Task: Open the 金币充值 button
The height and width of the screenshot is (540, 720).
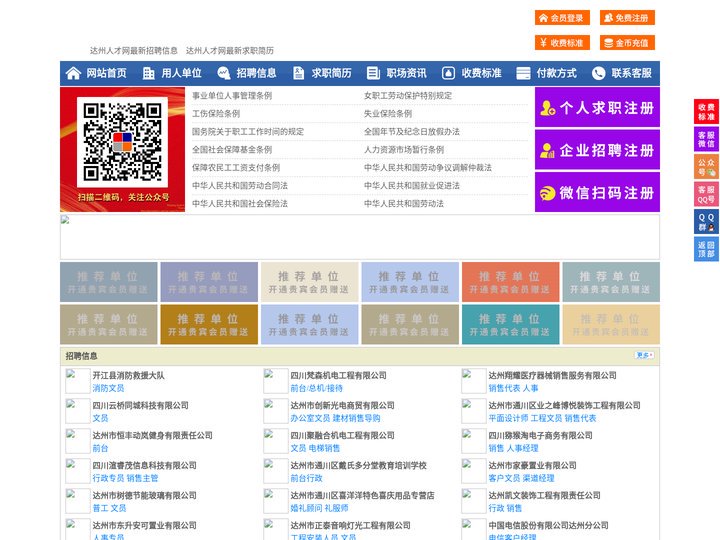Action: click(x=627, y=43)
